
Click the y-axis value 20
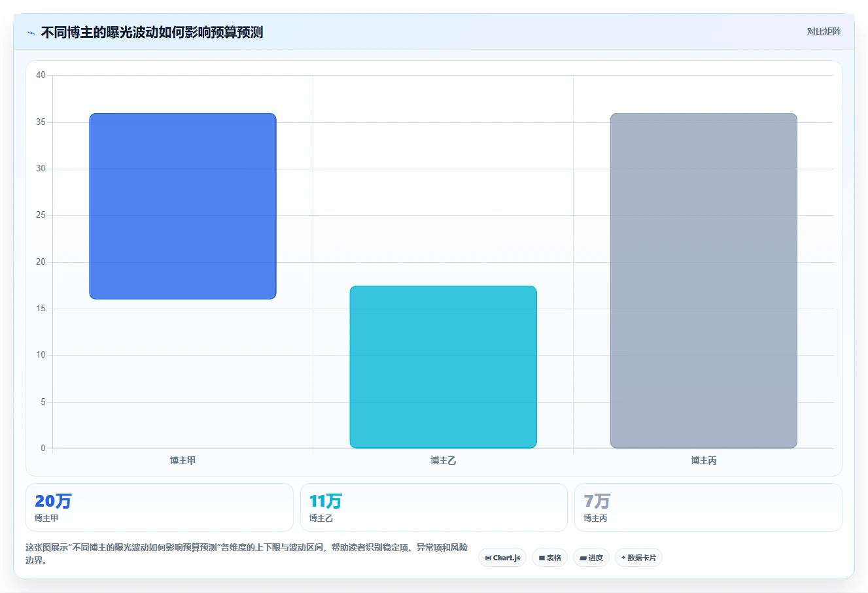[x=41, y=262]
